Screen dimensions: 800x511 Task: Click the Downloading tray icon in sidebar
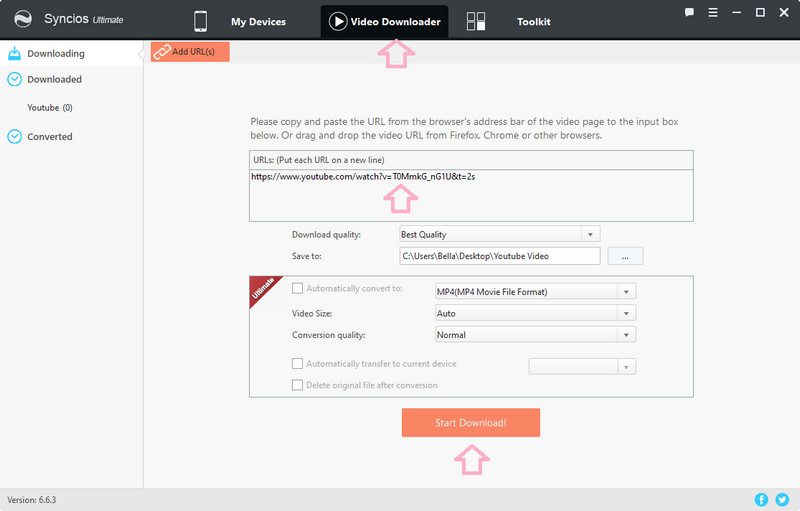[x=15, y=53]
